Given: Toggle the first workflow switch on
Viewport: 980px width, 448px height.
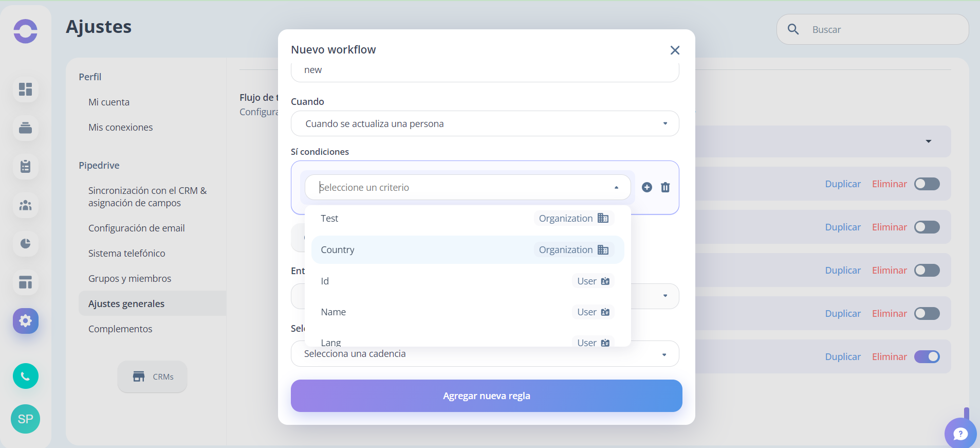Looking at the screenshot, I should pos(927,184).
